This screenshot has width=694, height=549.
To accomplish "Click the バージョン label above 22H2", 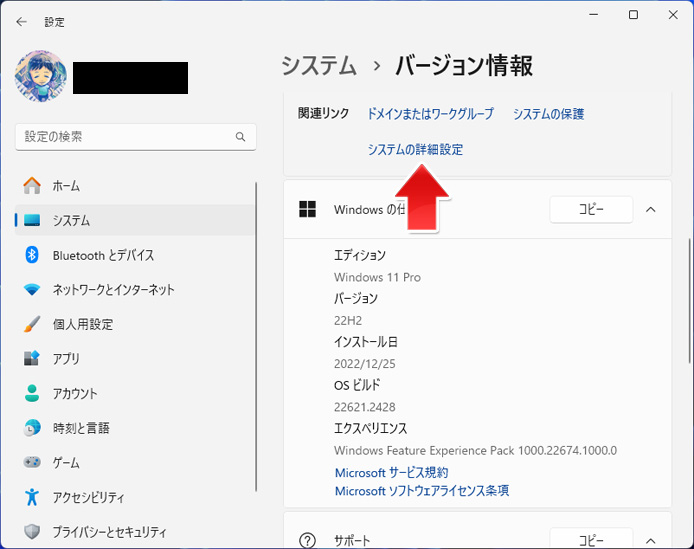I will pyautogui.click(x=355, y=298).
